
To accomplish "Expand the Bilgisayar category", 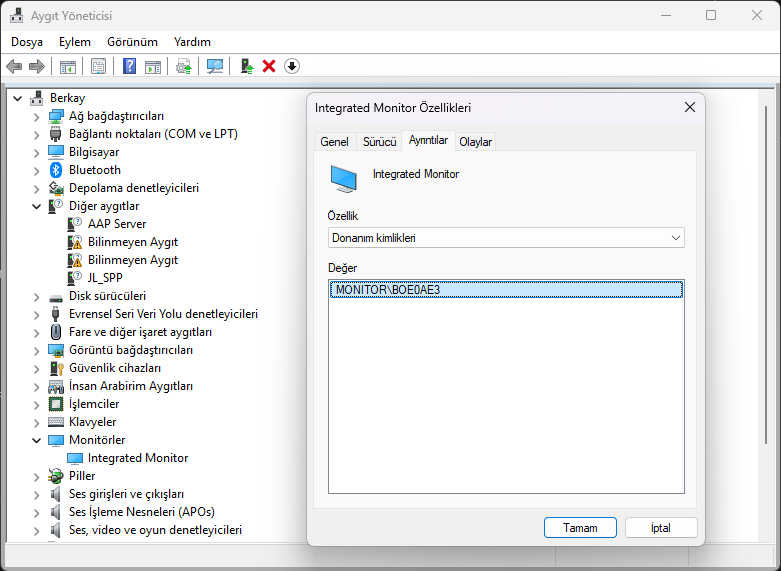I will [x=36, y=152].
